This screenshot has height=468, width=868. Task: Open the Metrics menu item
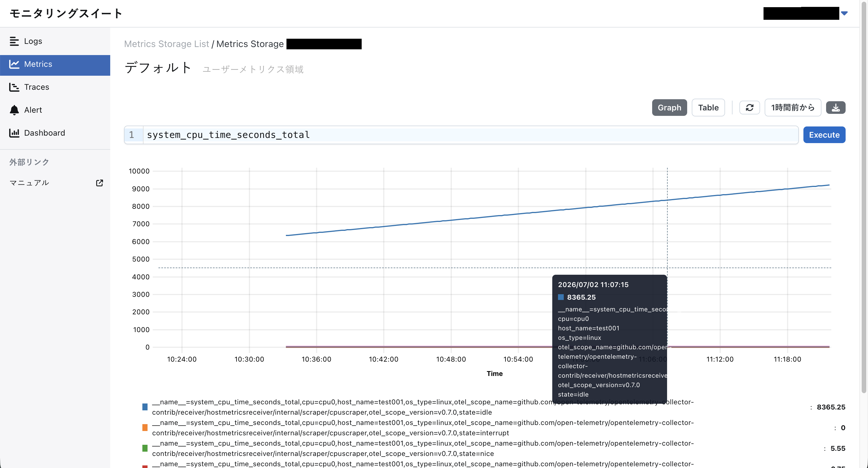pos(55,64)
